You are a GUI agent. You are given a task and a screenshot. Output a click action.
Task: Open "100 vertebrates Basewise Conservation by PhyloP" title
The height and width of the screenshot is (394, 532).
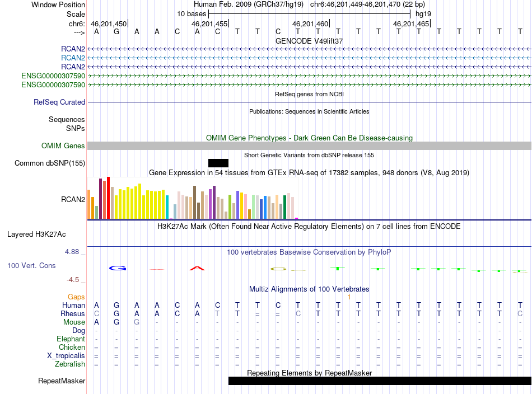tap(309, 252)
